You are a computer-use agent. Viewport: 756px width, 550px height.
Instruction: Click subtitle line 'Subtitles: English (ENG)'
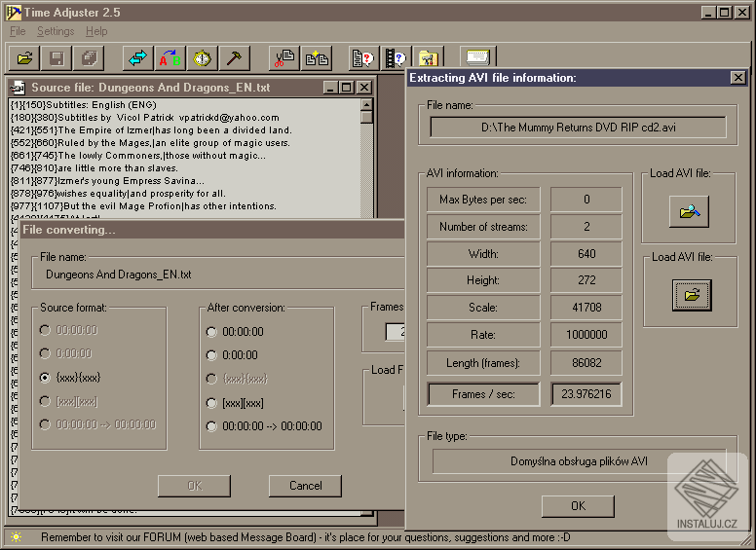tap(84, 104)
